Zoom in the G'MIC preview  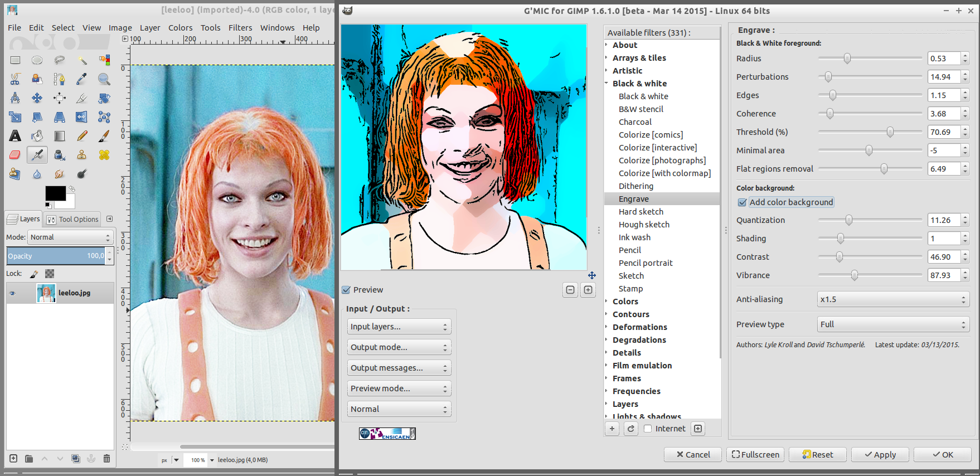click(x=588, y=290)
